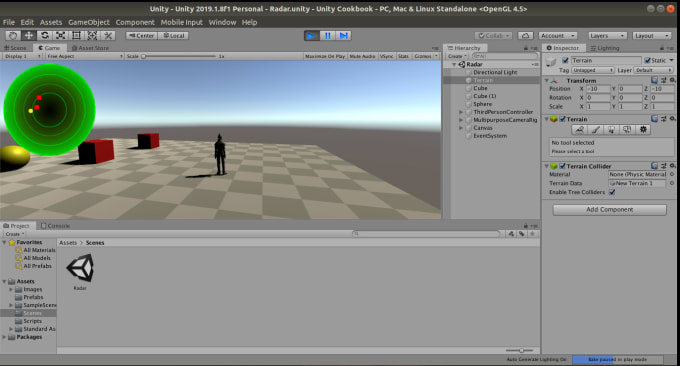Image resolution: width=680 pixels, height=366 pixels.
Task: Open the Layers dropdown
Action: pos(607,36)
